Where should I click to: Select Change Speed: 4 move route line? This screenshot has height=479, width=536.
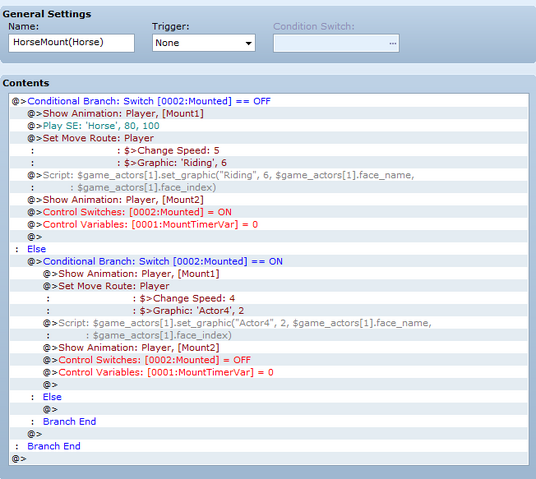click(268, 298)
